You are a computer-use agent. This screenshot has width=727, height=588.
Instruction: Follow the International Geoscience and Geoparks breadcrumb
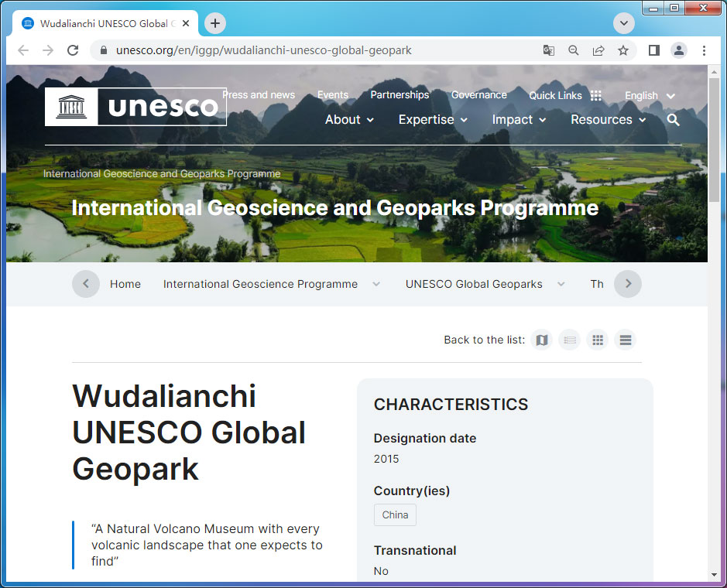pyautogui.click(x=162, y=174)
